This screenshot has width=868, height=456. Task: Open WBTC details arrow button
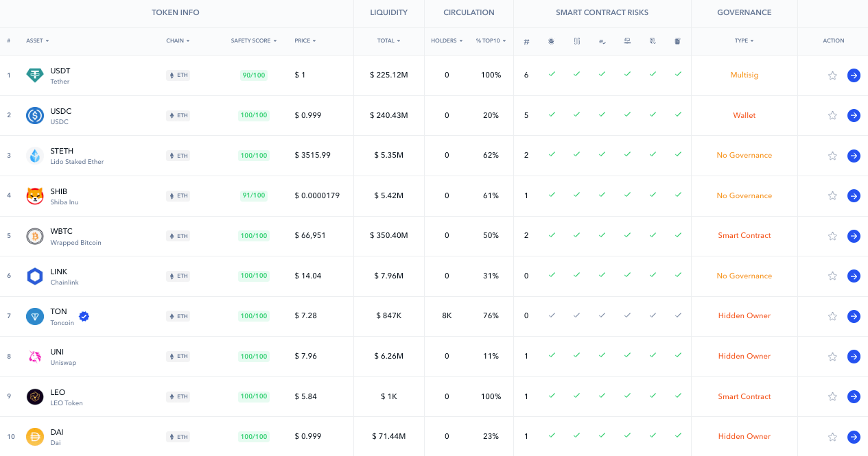pyautogui.click(x=854, y=236)
